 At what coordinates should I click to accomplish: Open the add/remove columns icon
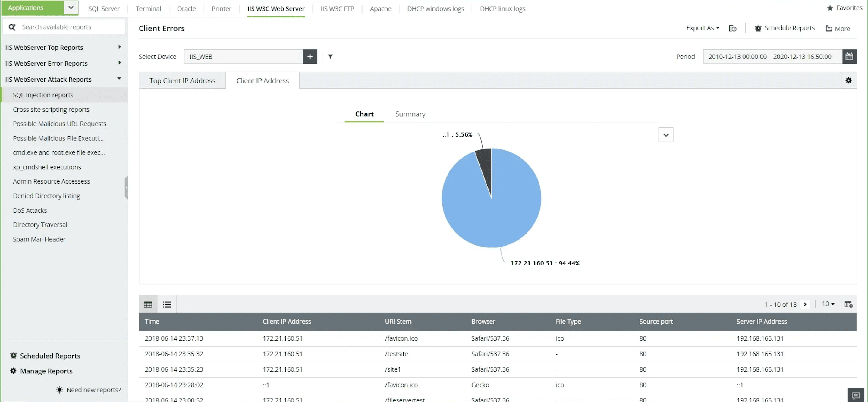(848, 304)
